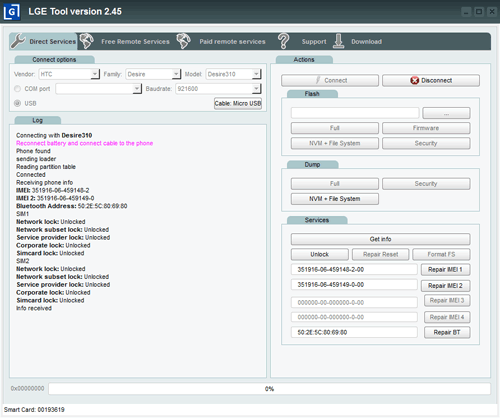The width and height of the screenshot is (500, 418).
Task: Click the IMEI 1 field 351916-06-459148-2-00
Action: (x=354, y=269)
